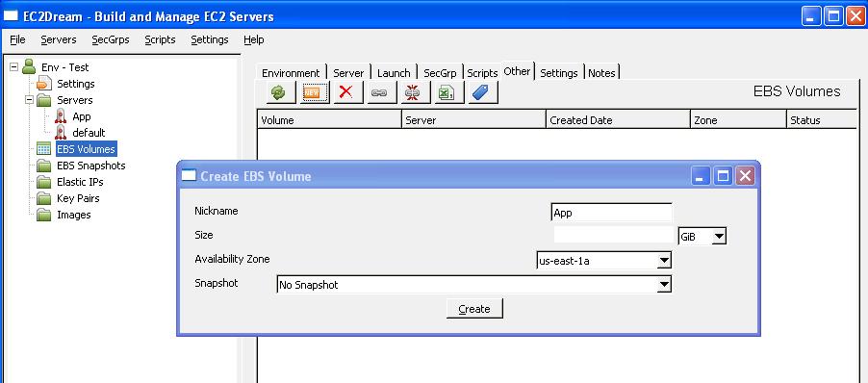The height and width of the screenshot is (383, 868).
Task: Click the Settings tree node icon
Action: [x=43, y=84]
